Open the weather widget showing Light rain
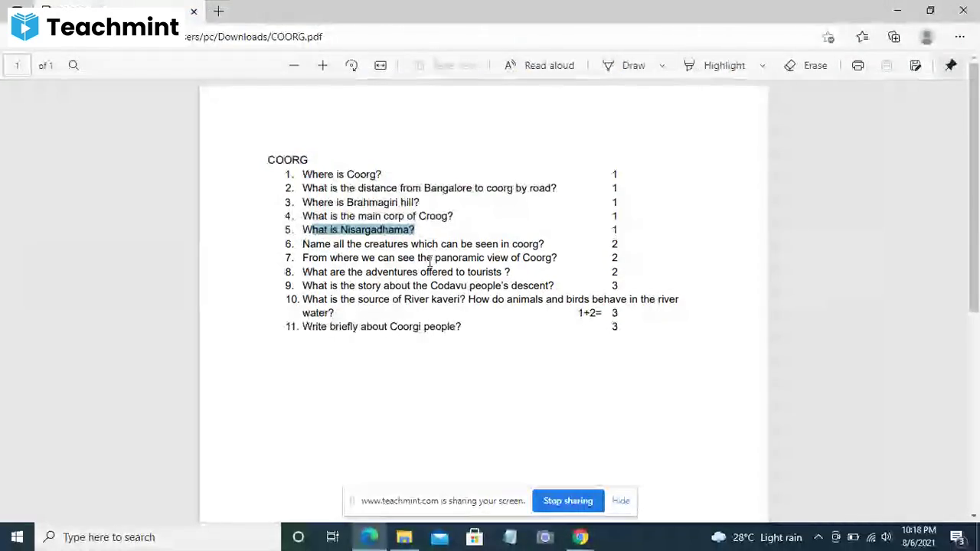The width and height of the screenshot is (980, 551). [756, 537]
